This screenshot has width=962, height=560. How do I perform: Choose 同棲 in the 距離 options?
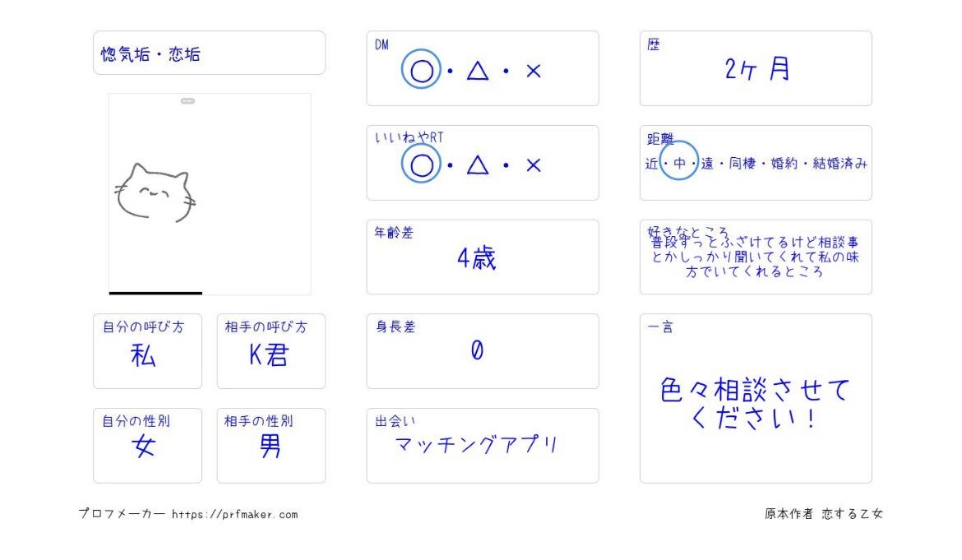pos(742,163)
